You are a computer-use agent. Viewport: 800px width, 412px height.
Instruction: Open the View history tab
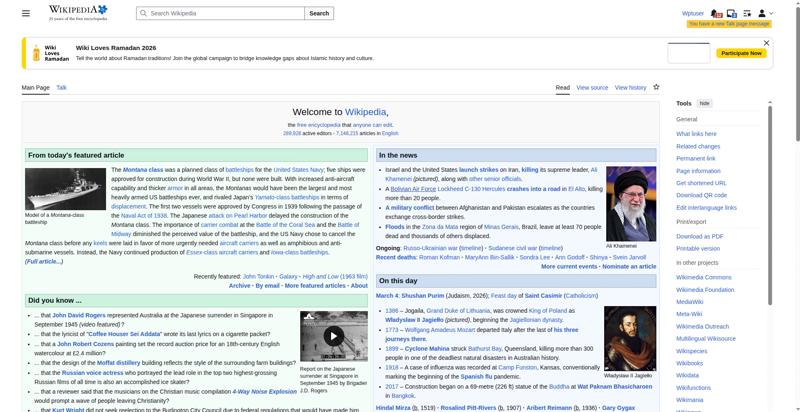630,88
